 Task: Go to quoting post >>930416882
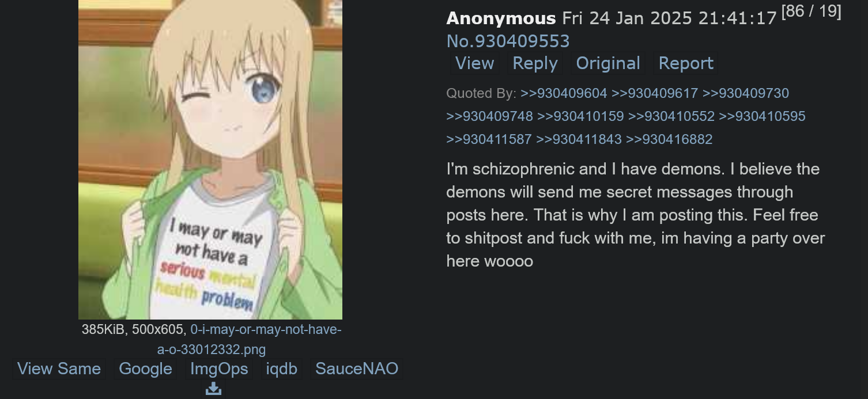(x=669, y=139)
